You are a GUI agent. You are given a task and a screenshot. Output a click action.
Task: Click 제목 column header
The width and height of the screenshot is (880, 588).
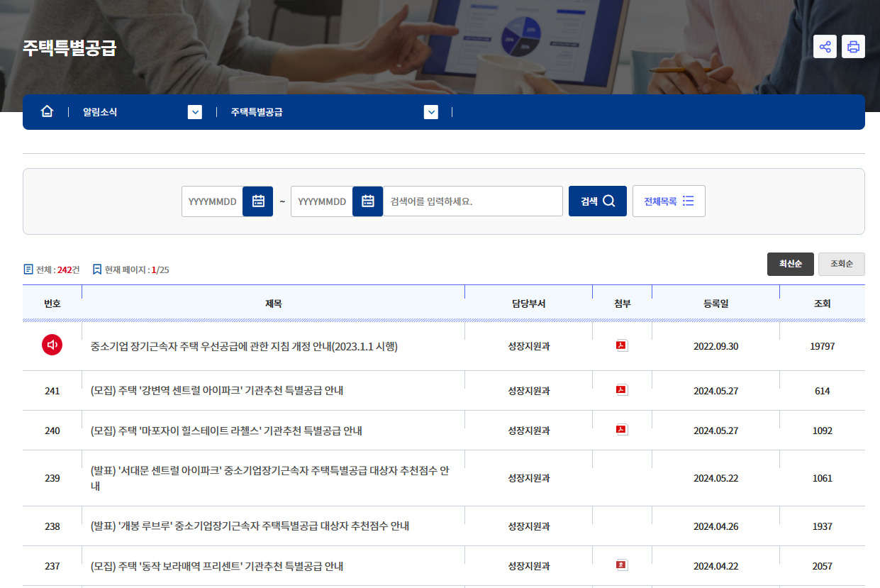click(273, 304)
